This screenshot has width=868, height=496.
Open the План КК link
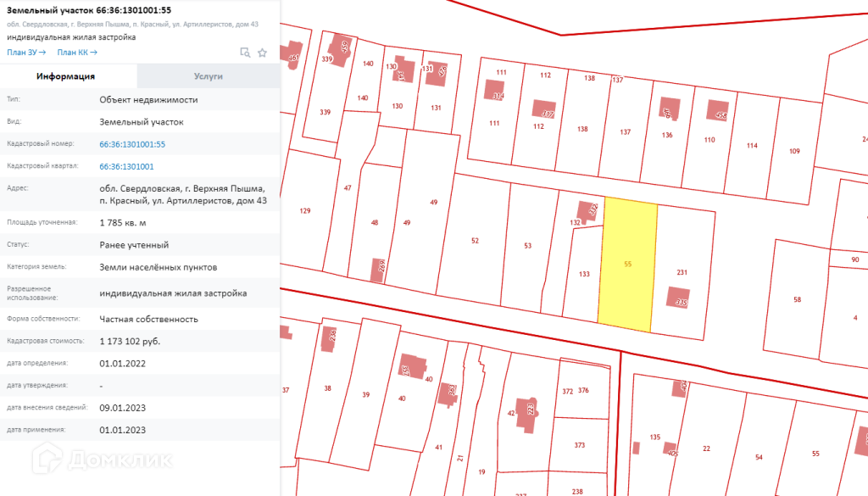[x=77, y=52]
